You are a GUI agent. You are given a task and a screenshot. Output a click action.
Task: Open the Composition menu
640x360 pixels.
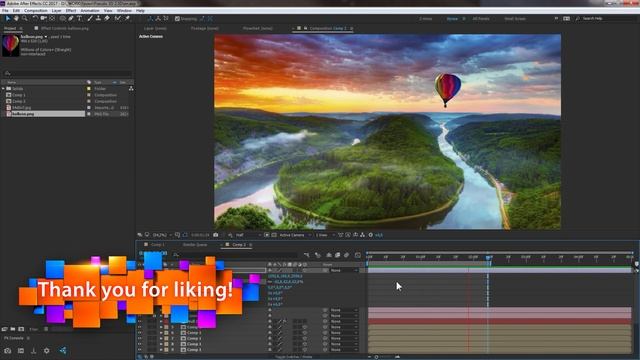click(x=36, y=11)
